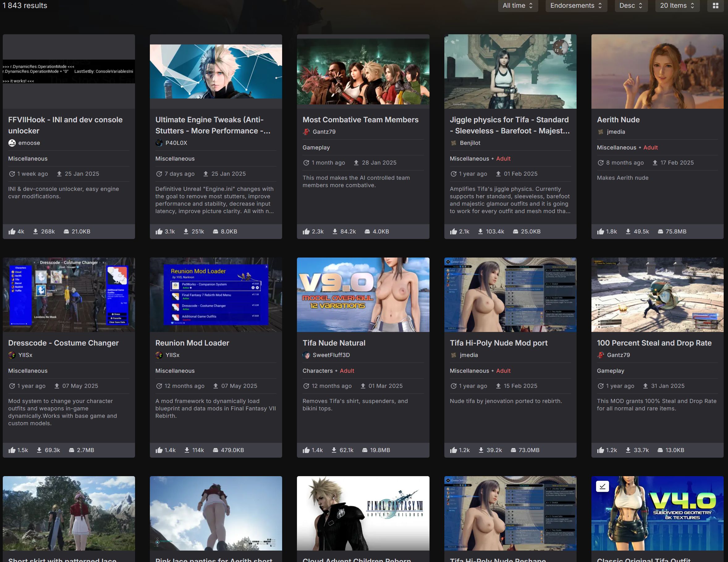
Task: View author Benjilot's profile
Action: pyautogui.click(x=470, y=143)
